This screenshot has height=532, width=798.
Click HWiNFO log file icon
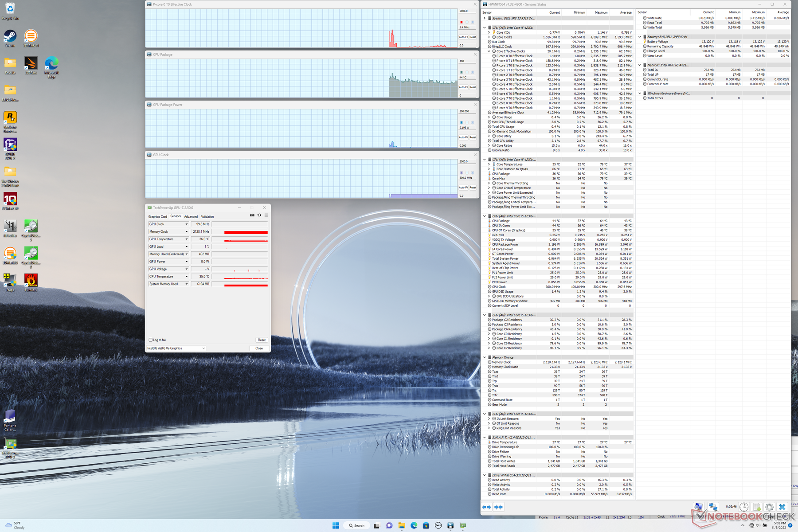pos(757,507)
